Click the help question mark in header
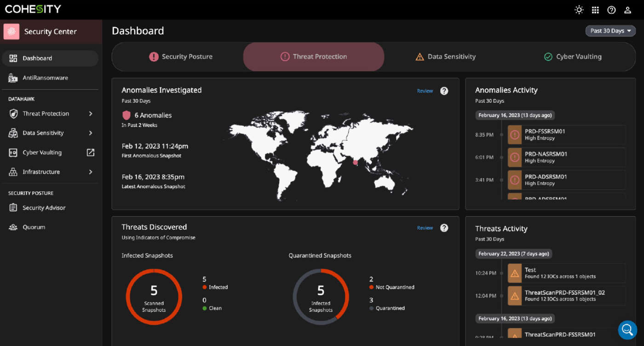This screenshot has width=644, height=346. tap(611, 10)
